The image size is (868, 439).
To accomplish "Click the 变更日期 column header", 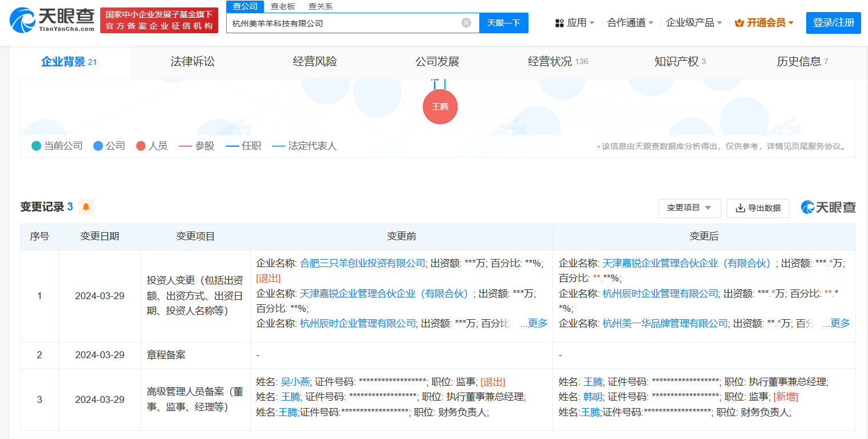I will tap(100, 237).
